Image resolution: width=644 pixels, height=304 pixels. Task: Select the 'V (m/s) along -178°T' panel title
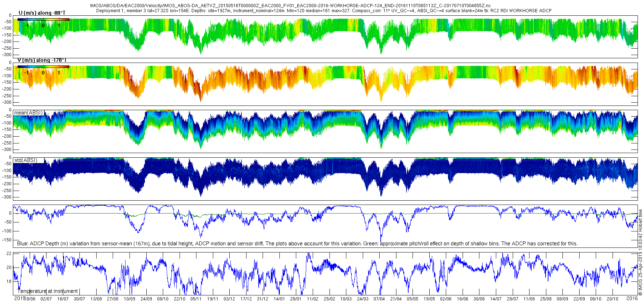click(42, 60)
